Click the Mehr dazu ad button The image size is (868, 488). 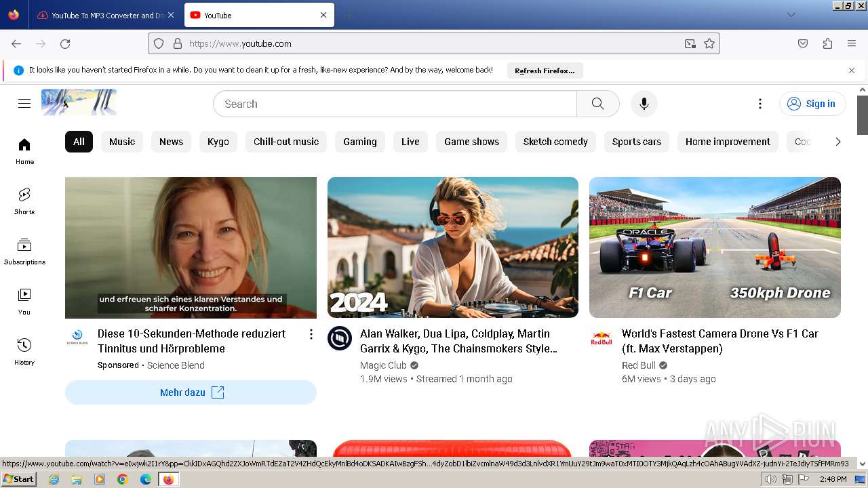(191, 392)
